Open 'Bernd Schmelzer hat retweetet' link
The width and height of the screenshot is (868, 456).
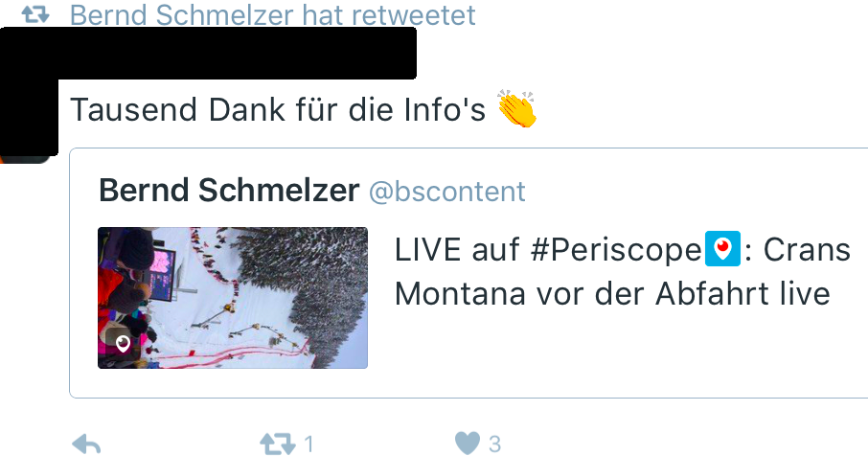click(272, 15)
